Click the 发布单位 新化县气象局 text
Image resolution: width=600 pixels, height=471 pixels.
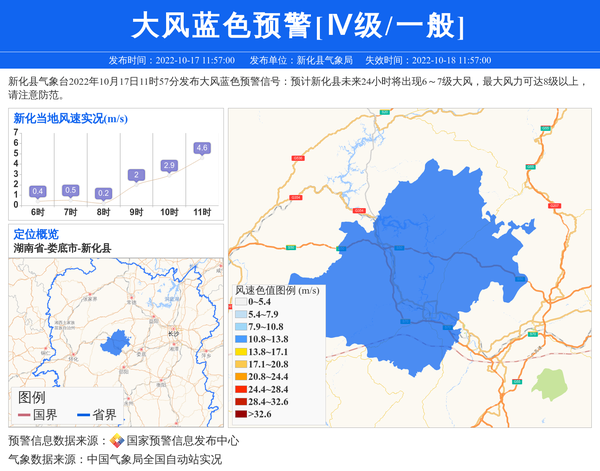pos(300,60)
